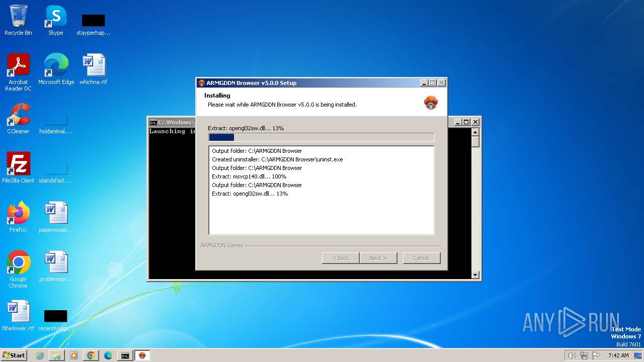Viewport: 644px width, 362px height.
Task: Click the network icon in system tray
Action: pyautogui.click(x=584, y=355)
